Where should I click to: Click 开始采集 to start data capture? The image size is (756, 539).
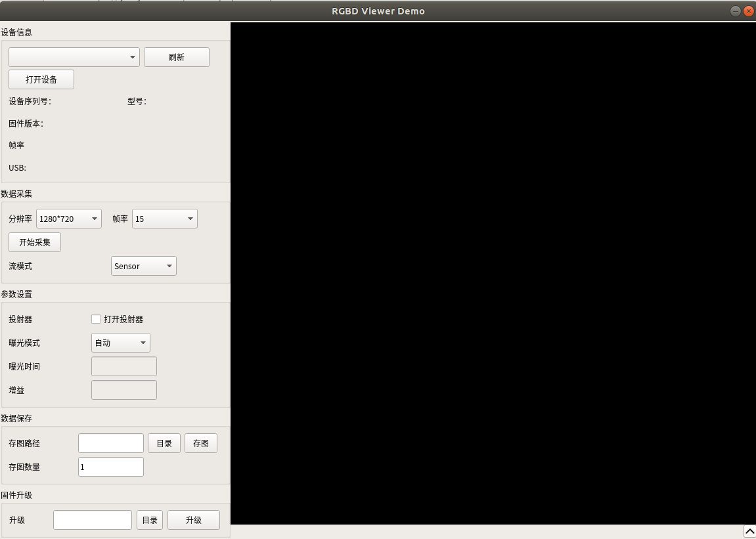pyautogui.click(x=34, y=242)
